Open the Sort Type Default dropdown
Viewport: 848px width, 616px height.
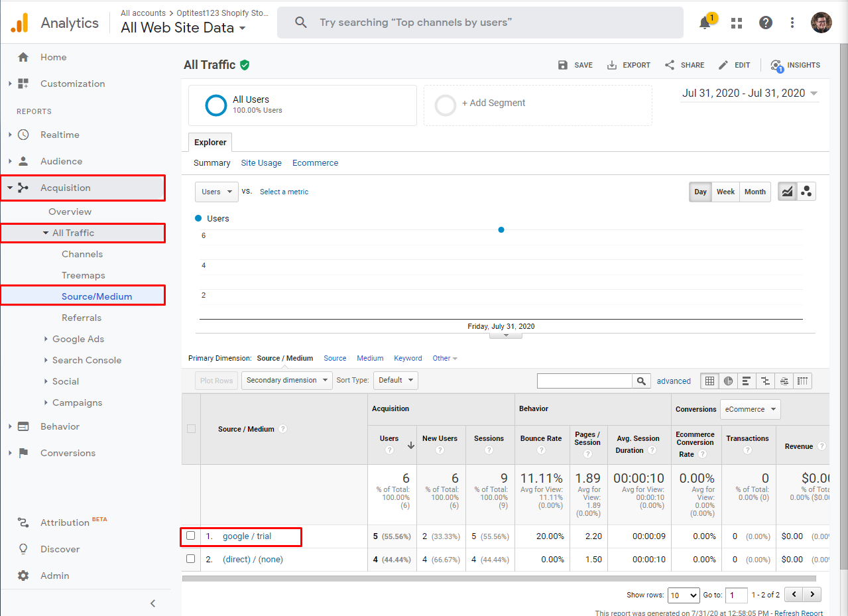[x=396, y=381]
